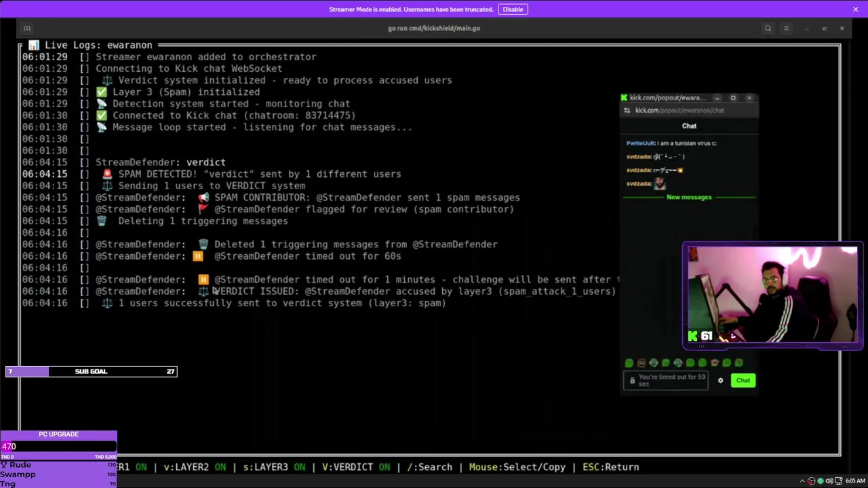The image size is (868, 488).
Task: Click the SUB GOAL progress bar
Action: click(x=91, y=371)
